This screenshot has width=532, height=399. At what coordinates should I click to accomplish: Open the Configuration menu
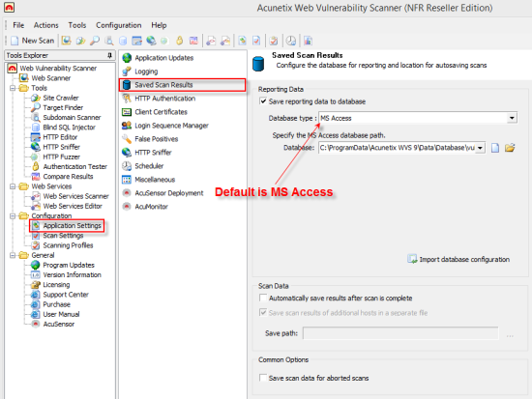pyautogui.click(x=119, y=25)
